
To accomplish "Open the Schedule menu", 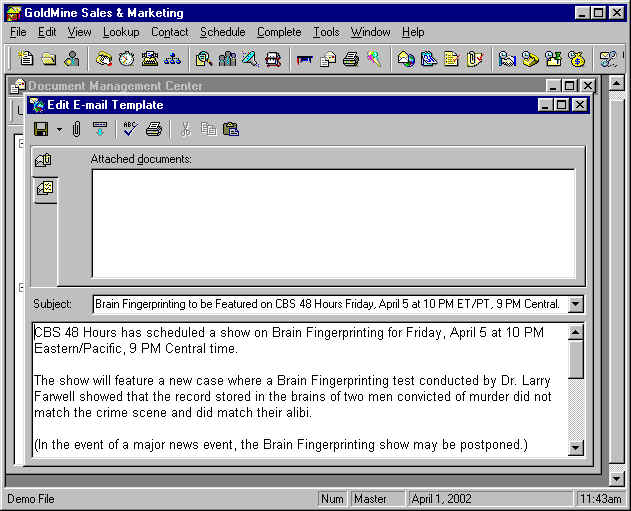I will point(223,32).
